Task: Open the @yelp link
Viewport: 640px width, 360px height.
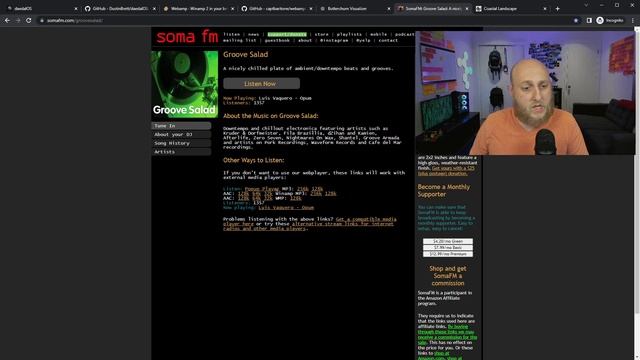Action: tap(363, 40)
